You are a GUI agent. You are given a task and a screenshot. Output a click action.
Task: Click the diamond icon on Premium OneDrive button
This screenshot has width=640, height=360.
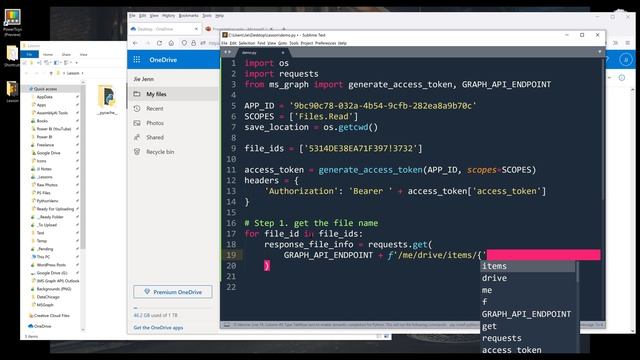pos(147,292)
